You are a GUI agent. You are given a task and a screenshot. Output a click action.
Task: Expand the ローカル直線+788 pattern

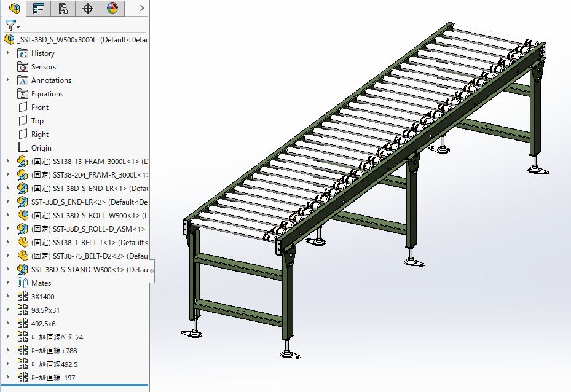tap(7, 350)
